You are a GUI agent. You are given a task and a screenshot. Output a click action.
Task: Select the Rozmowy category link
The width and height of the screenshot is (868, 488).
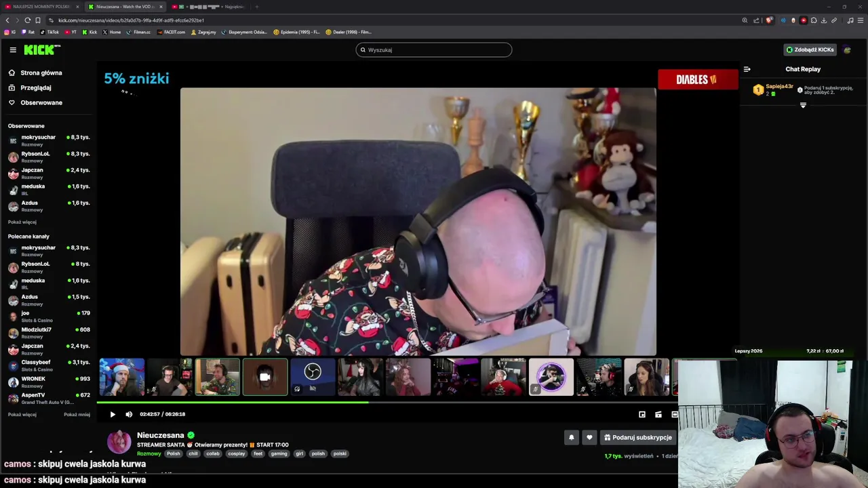[x=149, y=453]
